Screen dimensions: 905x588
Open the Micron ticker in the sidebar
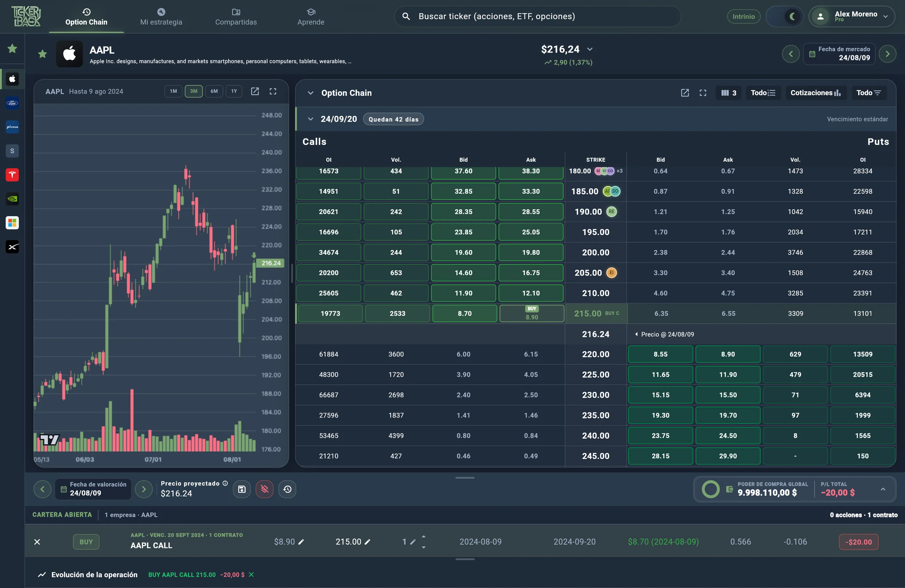click(12, 127)
